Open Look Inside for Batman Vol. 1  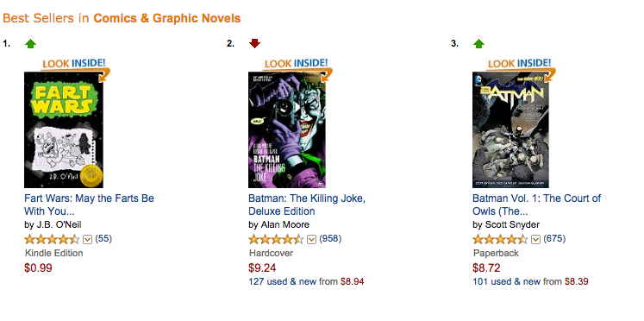pyautogui.click(x=522, y=66)
